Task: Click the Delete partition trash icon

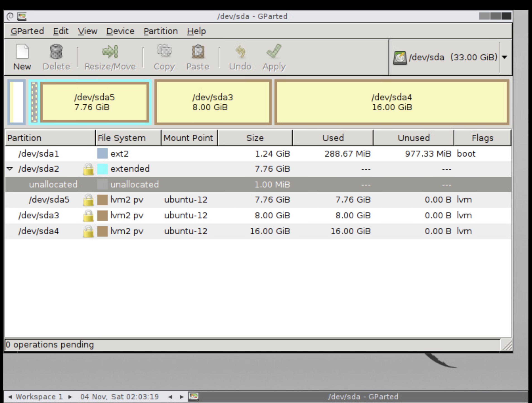Action: tap(56, 52)
